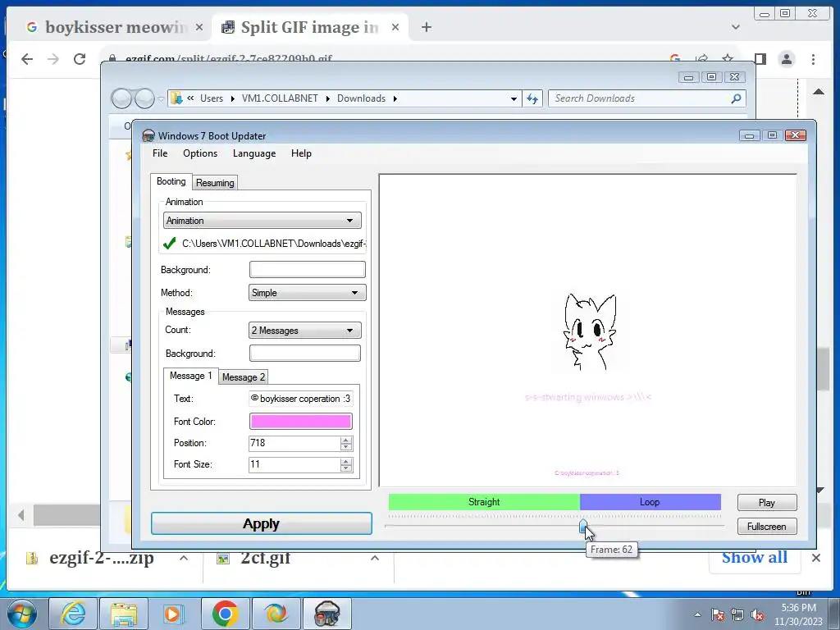The height and width of the screenshot is (630, 840).
Task: Click Explorer's Search Downloads box
Action: 640,98
